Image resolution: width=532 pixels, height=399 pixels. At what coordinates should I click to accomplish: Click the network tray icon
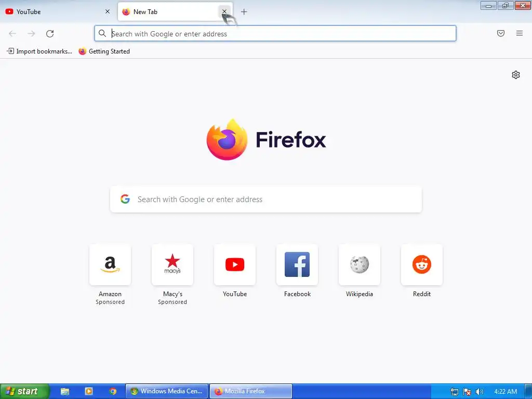[455, 392]
